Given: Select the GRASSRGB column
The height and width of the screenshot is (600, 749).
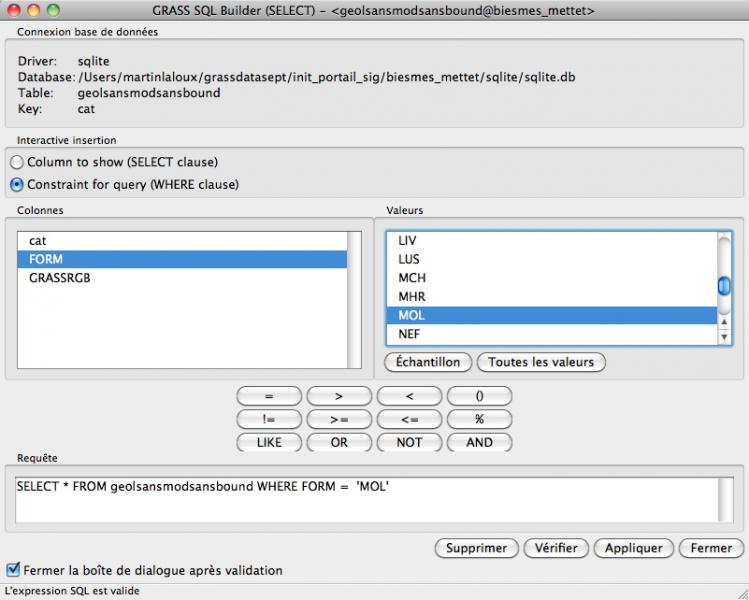Looking at the screenshot, I should point(60,278).
